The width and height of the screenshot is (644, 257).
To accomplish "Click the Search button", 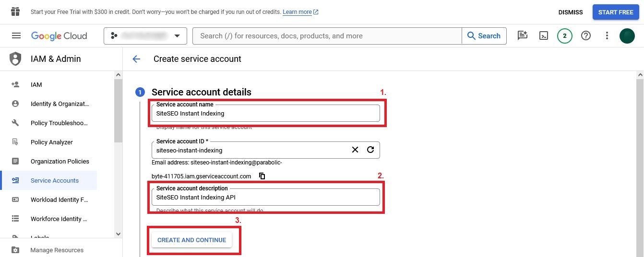I will tap(484, 36).
